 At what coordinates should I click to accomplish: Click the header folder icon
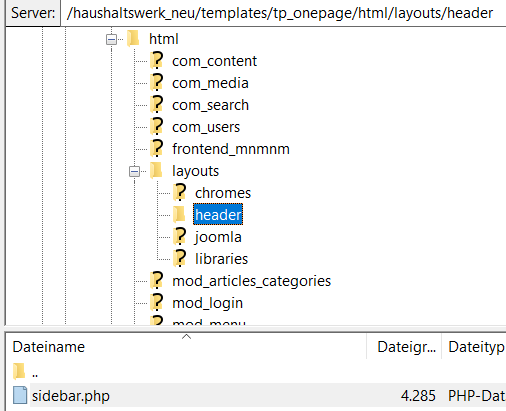[x=179, y=214]
